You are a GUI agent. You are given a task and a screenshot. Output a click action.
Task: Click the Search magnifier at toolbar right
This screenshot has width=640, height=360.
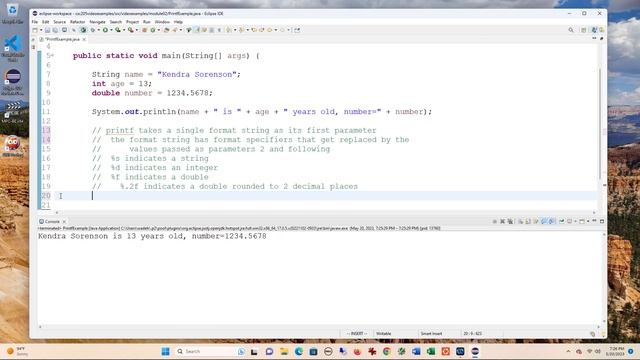coord(571,30)
